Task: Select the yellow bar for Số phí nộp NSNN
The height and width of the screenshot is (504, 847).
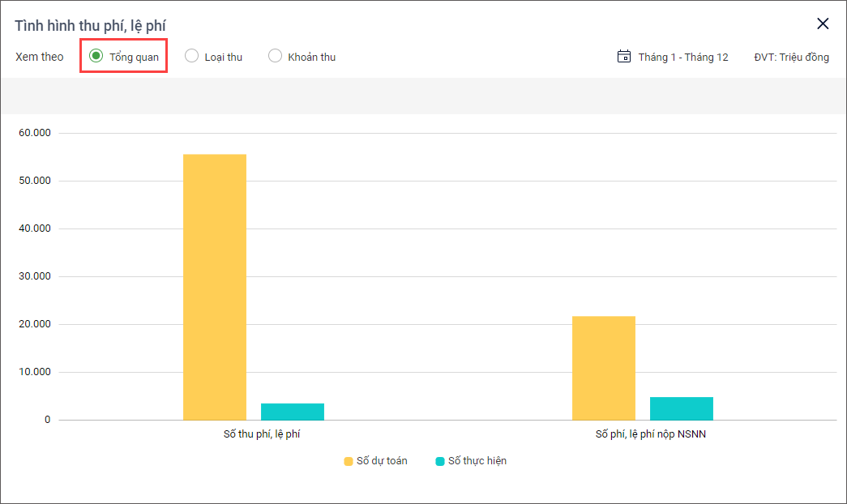Action: [x=604, y=368]
